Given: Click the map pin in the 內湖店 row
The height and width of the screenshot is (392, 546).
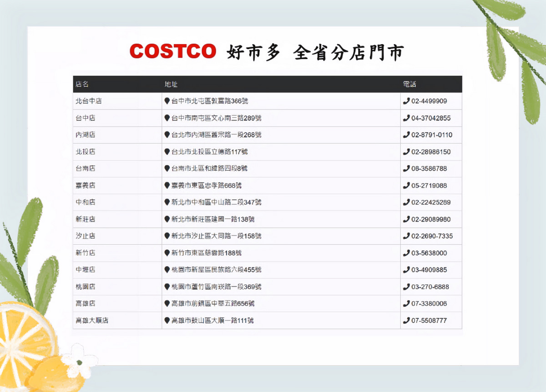Looking at the screenshot, I should (167, 135).
